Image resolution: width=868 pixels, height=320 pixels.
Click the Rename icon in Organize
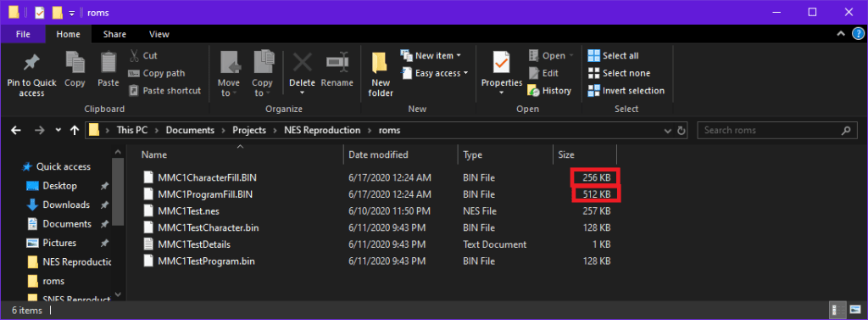point(337,62)
